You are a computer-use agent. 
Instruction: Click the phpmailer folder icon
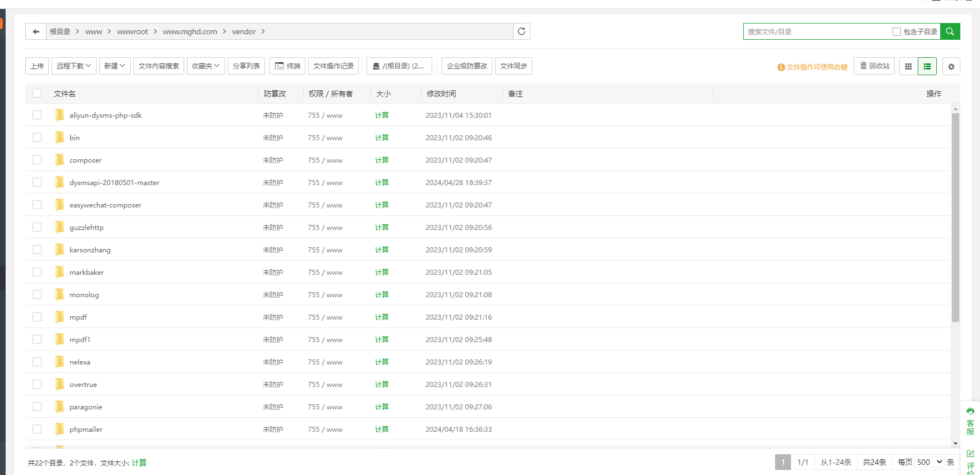(x=59, y=429)
